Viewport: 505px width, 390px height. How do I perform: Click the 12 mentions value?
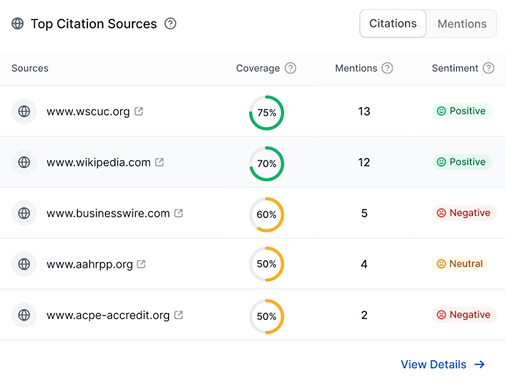click(x=364, y=162)
